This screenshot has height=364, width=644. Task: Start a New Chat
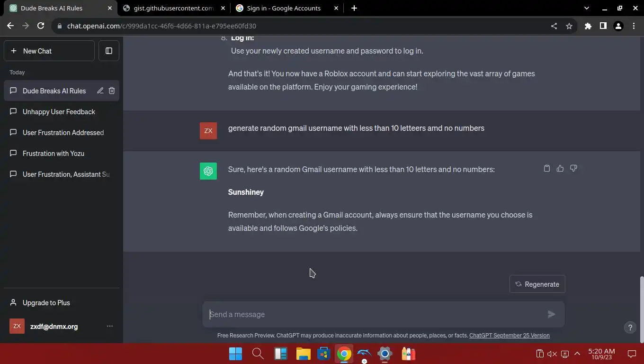click(49, 51)
